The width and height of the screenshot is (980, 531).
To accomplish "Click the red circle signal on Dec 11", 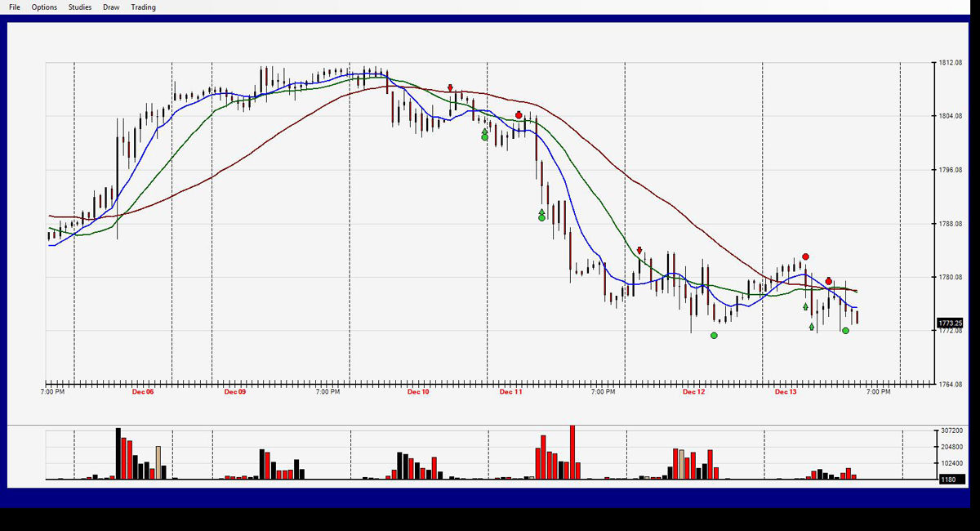I will tap(519, 115).
